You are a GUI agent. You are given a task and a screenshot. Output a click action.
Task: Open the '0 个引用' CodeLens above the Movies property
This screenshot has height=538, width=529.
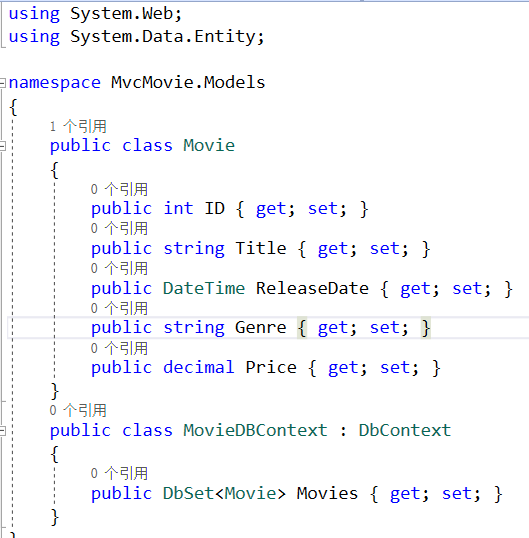tap(119, 473)
